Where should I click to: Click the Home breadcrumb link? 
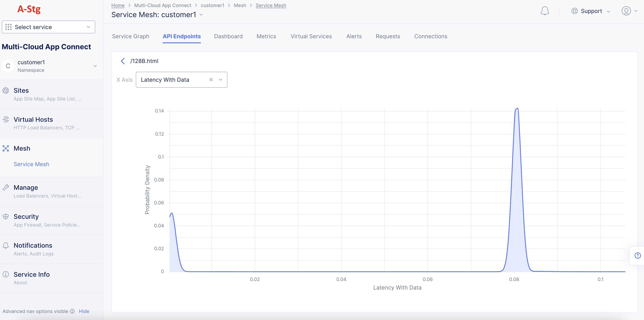[x=118, y=5]
